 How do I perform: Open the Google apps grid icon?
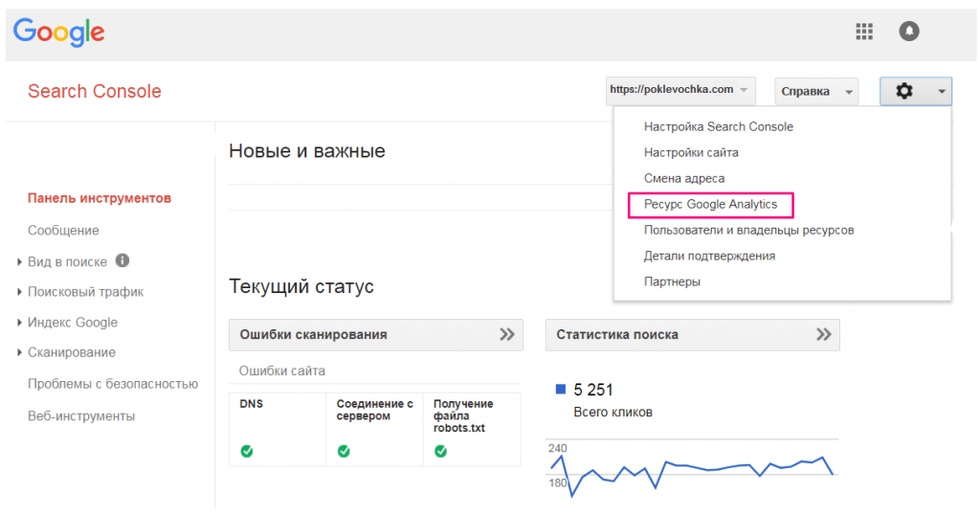(863, 32)
